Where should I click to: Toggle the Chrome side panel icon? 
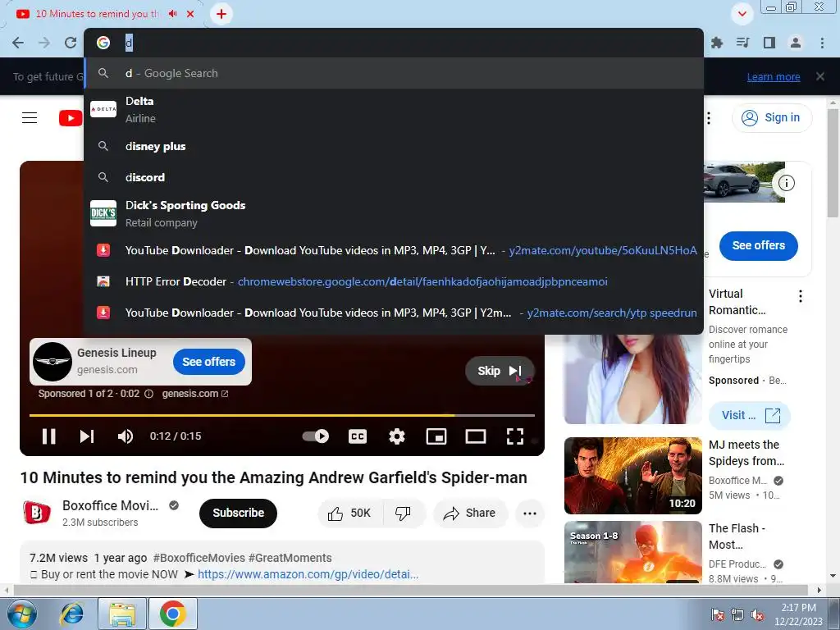click(769, 43)
